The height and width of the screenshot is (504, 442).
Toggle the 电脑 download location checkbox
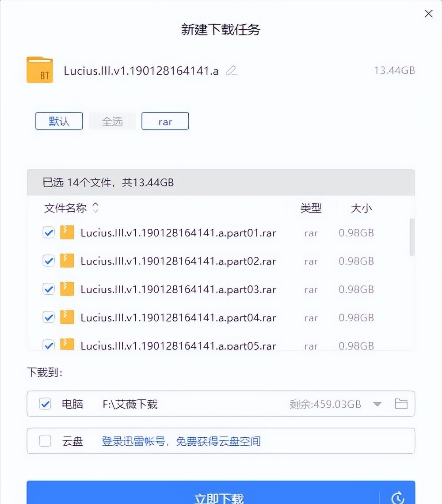tap(45, 404)
